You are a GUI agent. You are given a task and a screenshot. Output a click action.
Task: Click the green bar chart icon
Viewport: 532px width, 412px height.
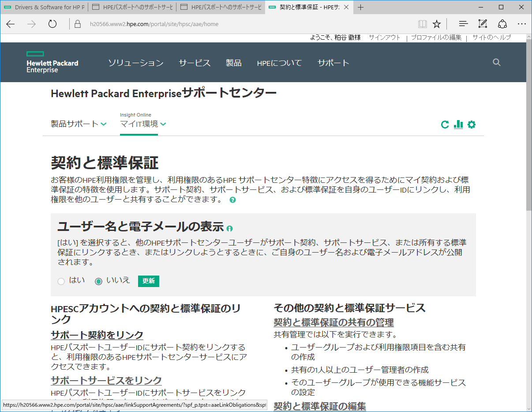(458, 125)
